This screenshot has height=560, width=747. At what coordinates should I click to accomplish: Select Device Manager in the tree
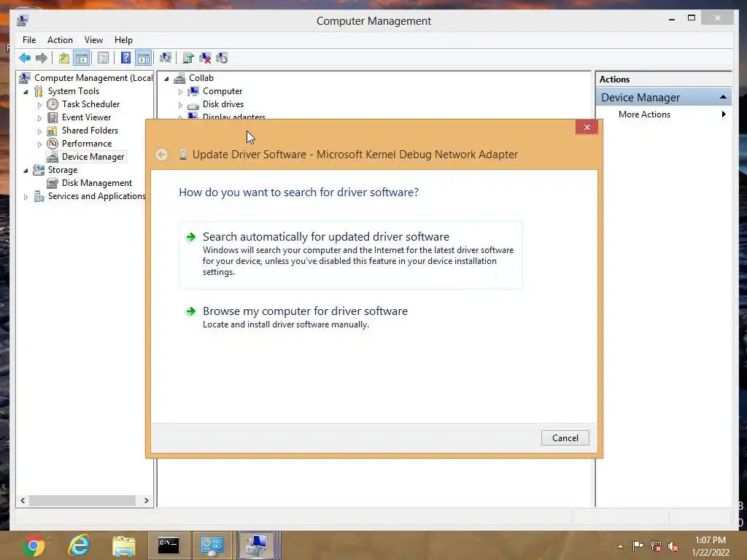point(93,157)
